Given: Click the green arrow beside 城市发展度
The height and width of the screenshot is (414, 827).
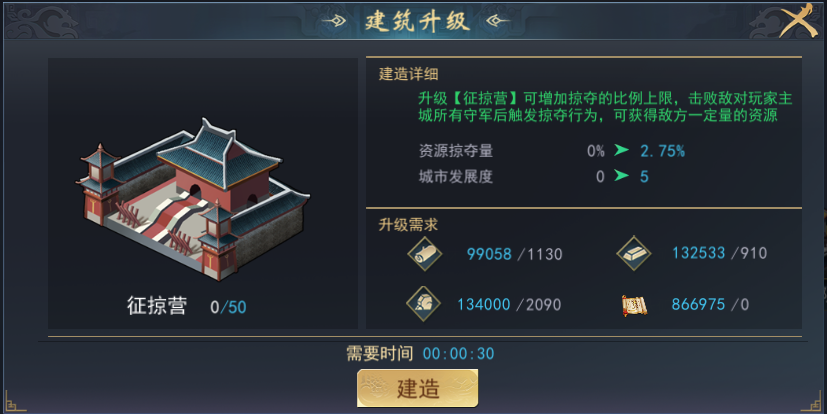Looking at the screenshot, I should (x=622, y=176).
